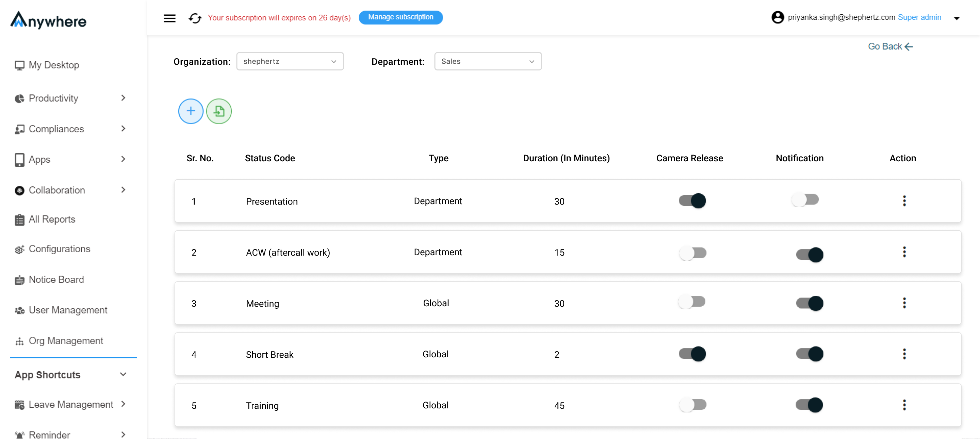Disable Notification for Short Break
The image size is (980, 439).
point(810,354)
